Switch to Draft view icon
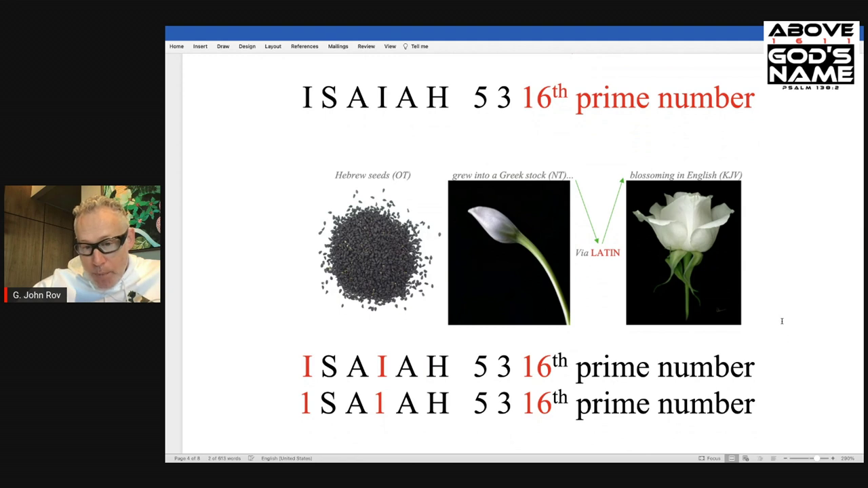The image size is (868, 488). coord(773,458)
